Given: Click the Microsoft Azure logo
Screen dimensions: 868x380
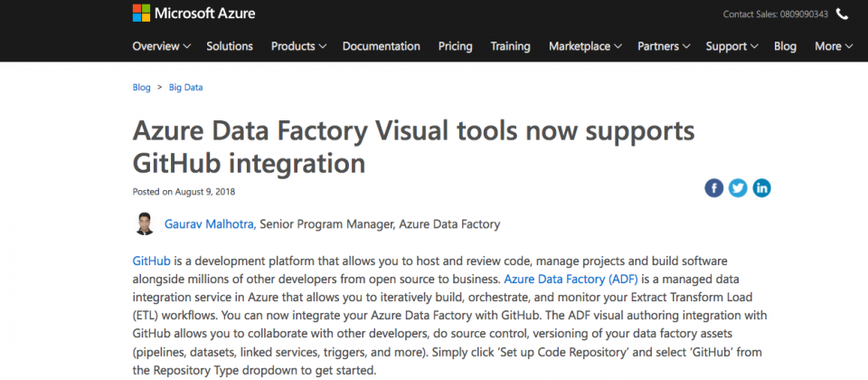Looking at the screenshot, I should 193,14.
